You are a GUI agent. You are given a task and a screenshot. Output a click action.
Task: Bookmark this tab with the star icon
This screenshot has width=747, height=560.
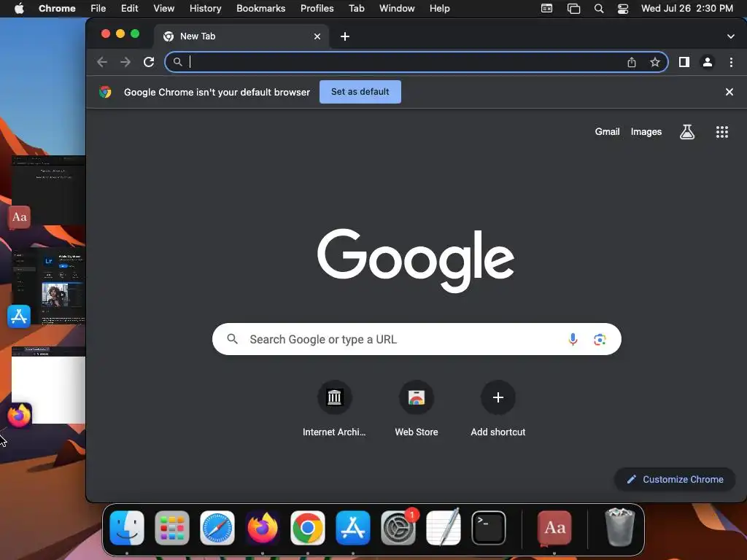(x=655, y=62)
